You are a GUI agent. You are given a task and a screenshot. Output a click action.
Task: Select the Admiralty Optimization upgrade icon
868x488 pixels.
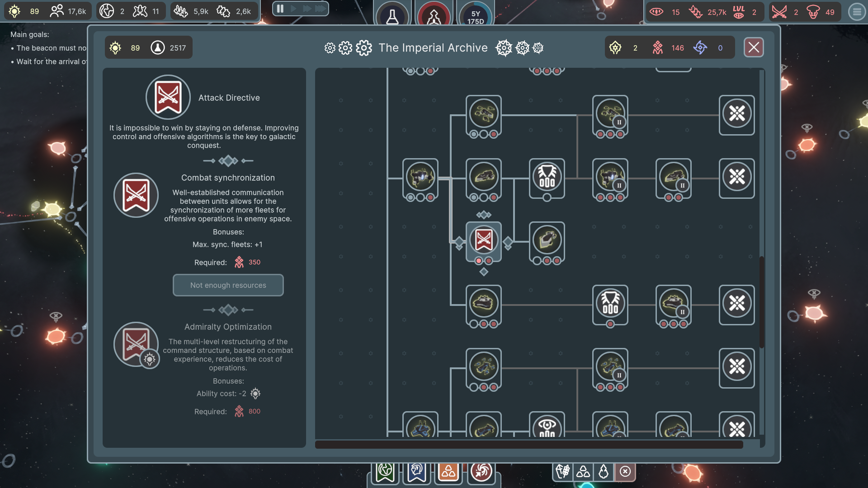pos(136,344)
